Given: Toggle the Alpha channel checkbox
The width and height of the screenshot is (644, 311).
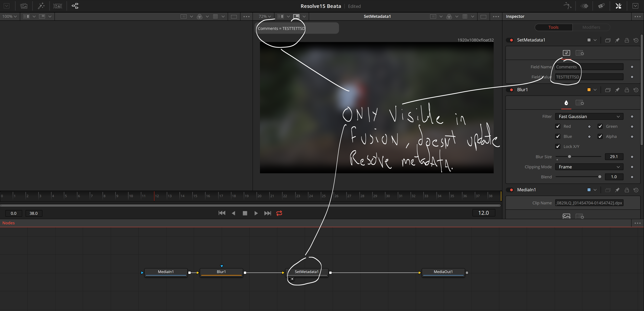Looking at the screenshot, I should point(600,136).
